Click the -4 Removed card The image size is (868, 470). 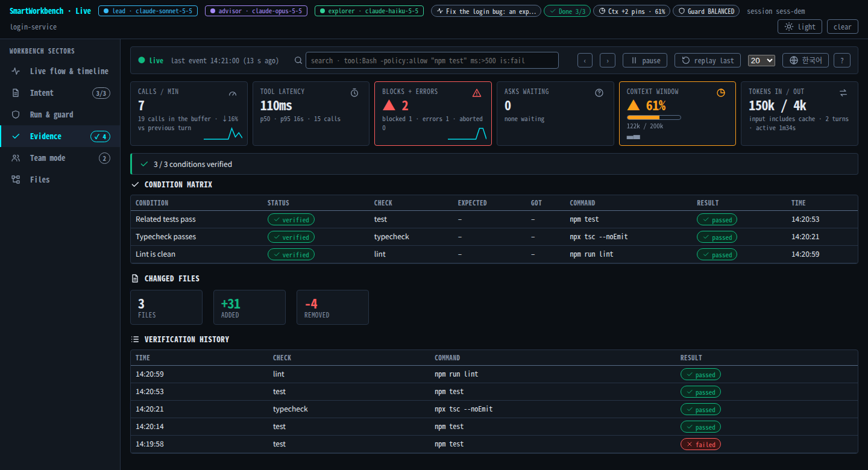point(333,307)
